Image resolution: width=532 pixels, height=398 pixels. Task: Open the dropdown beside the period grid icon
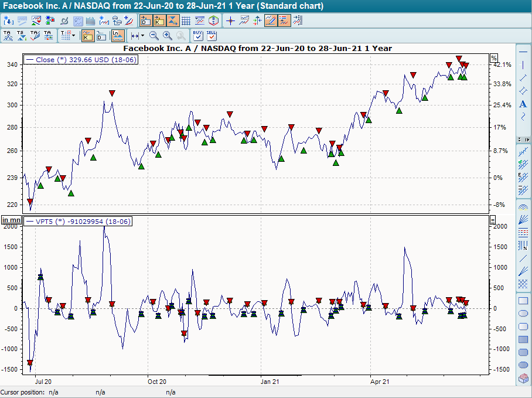pos(74,35)
